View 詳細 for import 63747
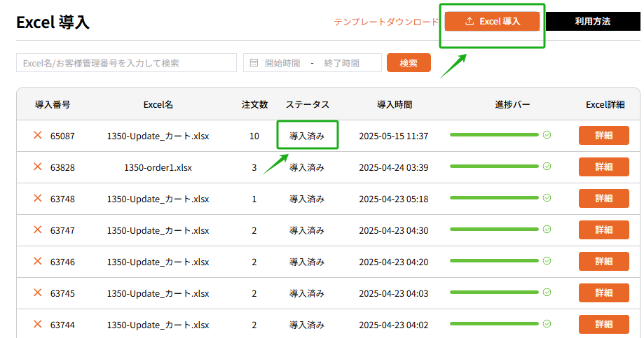This screenshot has height=338, width=644. coord(604,230)
